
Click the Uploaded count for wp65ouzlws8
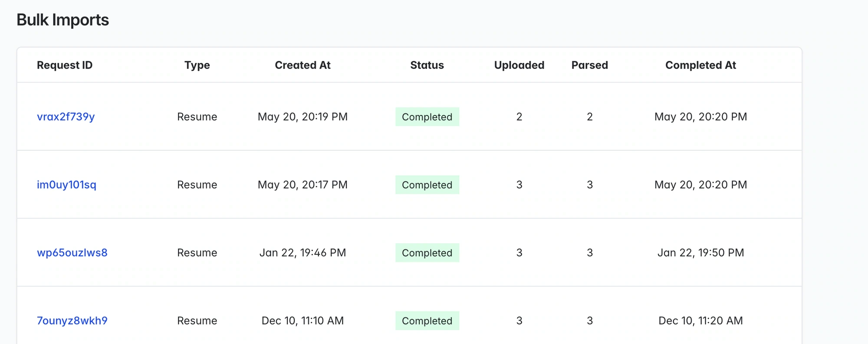coord(519,253)
